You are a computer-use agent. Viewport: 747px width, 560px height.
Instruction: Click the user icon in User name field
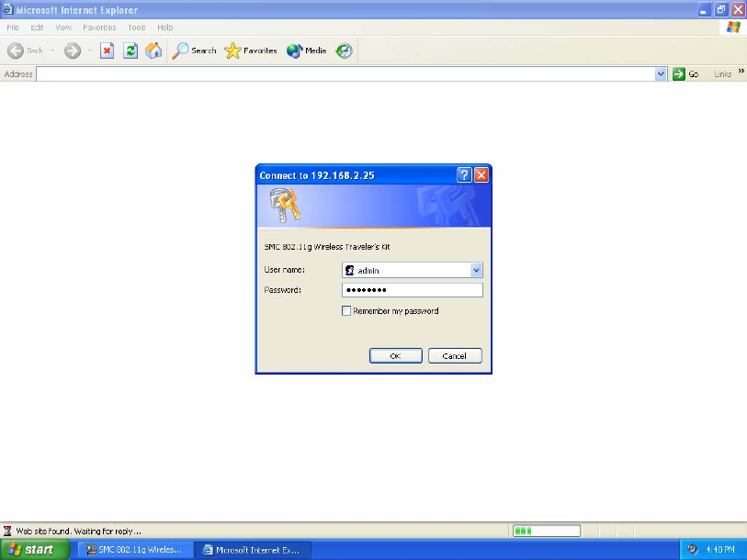click(x=350, y=270)
